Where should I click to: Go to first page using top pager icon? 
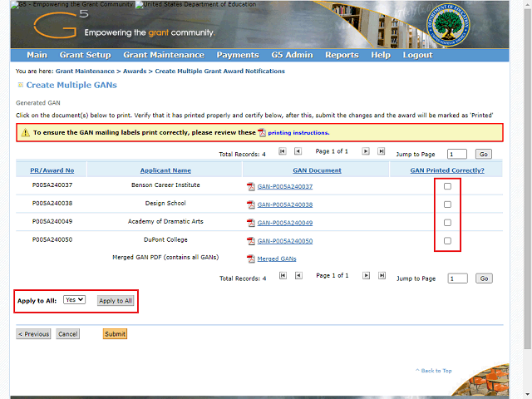(x=283, y=151)
